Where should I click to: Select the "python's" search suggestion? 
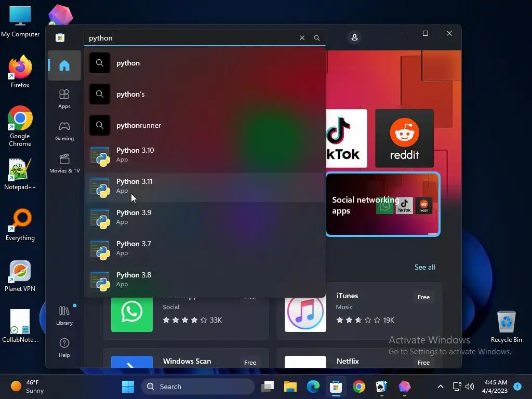(205, 95)
